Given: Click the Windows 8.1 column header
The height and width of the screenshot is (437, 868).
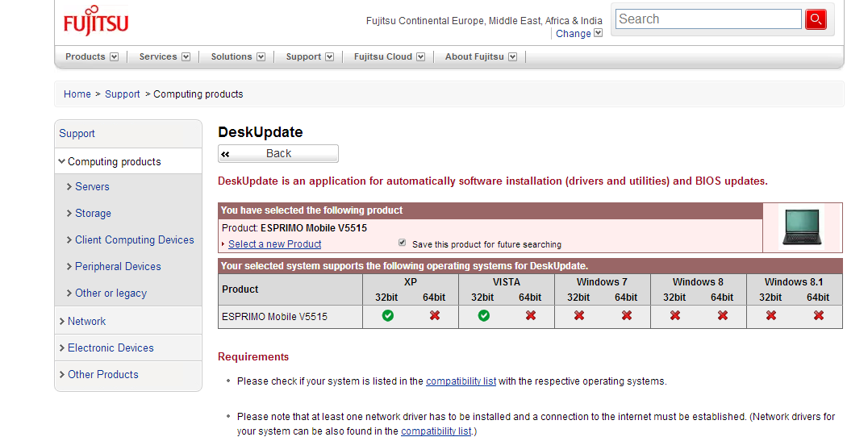Looking at the screenshot, I should click(794, 282).
